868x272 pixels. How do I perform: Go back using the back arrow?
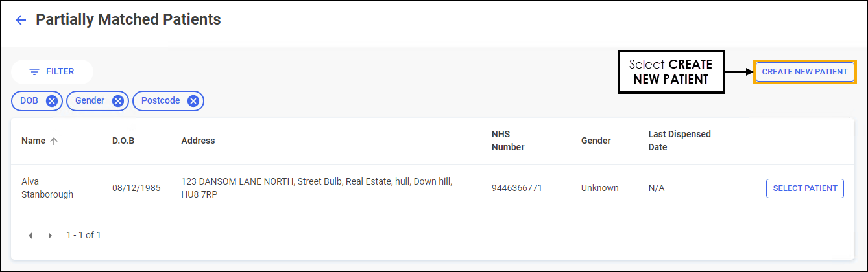click(21, 20)
